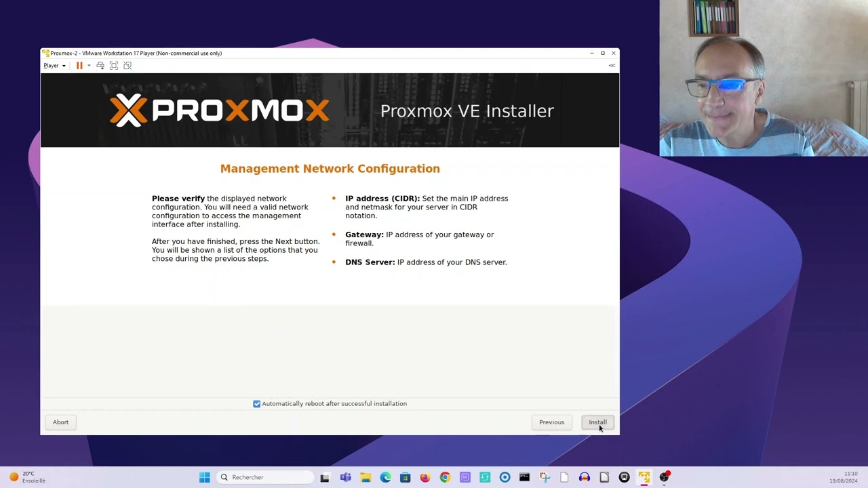Click the double-chevron collapse icon in VMware toolbar
The height and width of the screenshot is (488, 868).
[x=612, y=66]
